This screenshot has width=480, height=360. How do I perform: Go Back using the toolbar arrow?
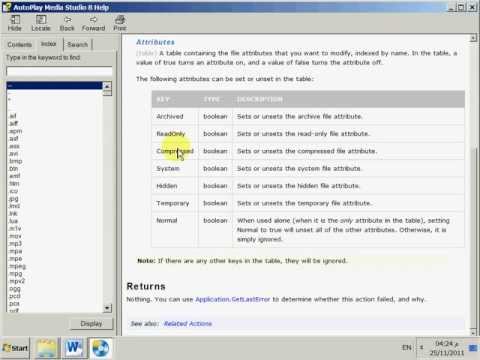coord(67,23)
